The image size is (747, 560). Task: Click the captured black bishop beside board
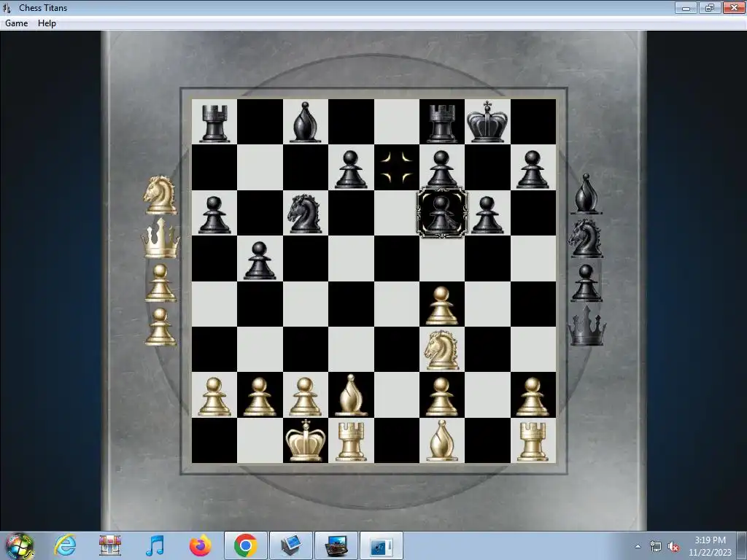point(586,194)
